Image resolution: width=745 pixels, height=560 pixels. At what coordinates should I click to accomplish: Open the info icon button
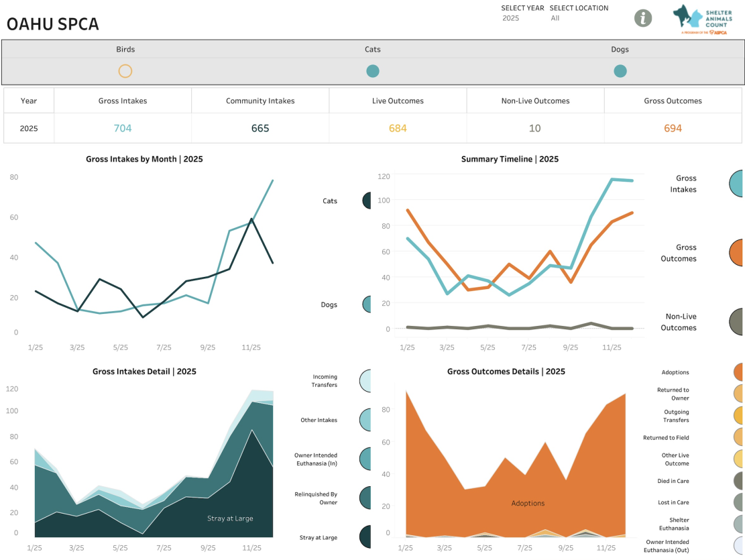(x=643, y=18)
